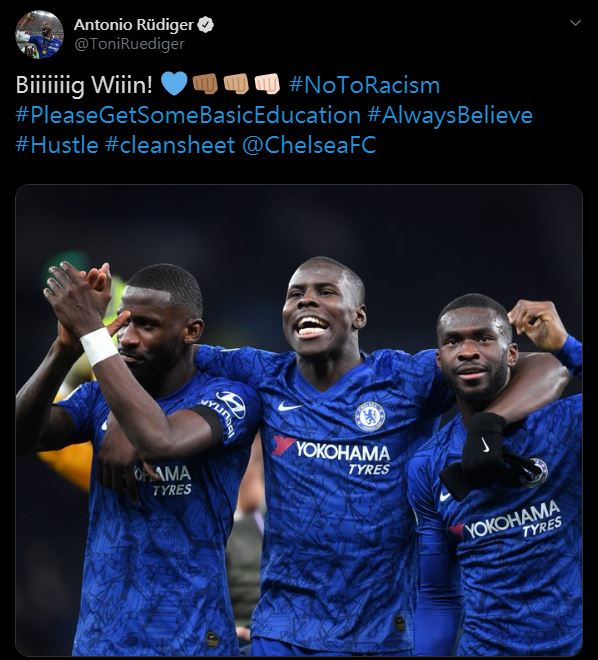The height and width of the screenshot is (660, 598).
Task: Click the Hyundai sleeve logo
Action: 225,411
